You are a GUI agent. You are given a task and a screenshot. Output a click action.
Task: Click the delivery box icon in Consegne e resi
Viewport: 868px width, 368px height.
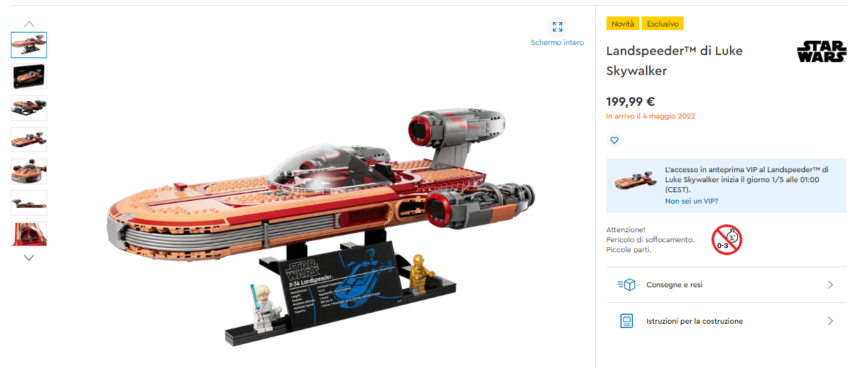626,285
